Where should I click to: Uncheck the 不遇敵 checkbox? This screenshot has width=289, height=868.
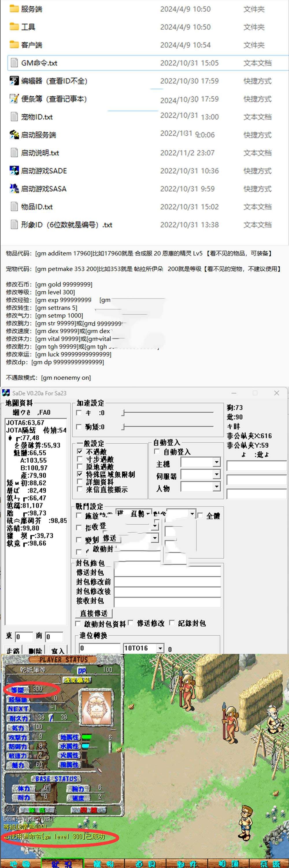pos(80,451)
